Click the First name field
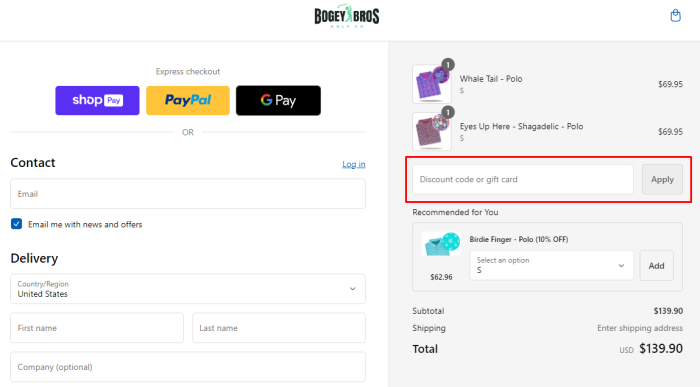Screen dimensions: 700x387 [97, 328]
